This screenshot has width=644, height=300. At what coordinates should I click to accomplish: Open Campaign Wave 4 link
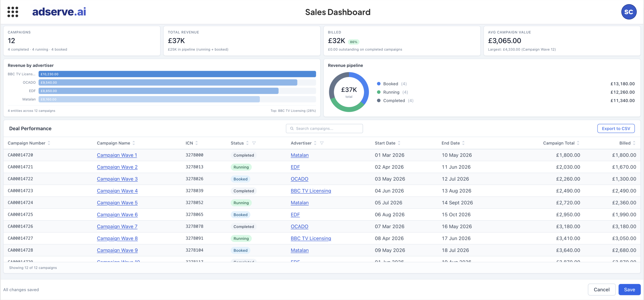117,191
